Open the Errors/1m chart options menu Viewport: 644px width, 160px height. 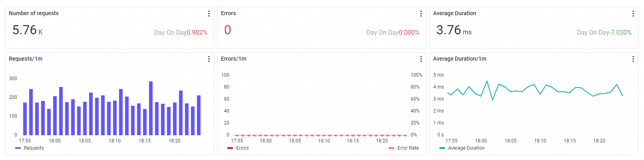[x=421, y=59]
